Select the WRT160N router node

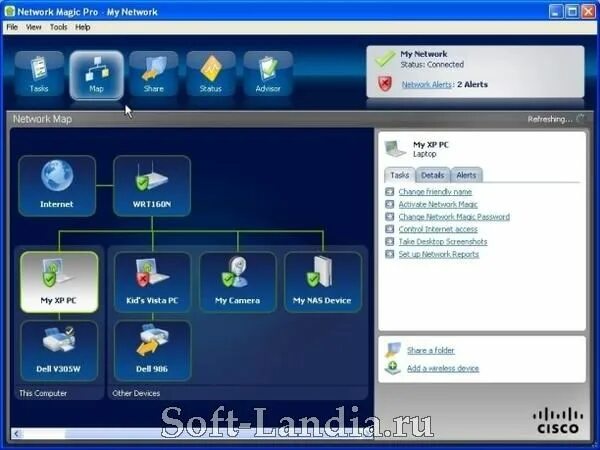[x=152, y=186]
